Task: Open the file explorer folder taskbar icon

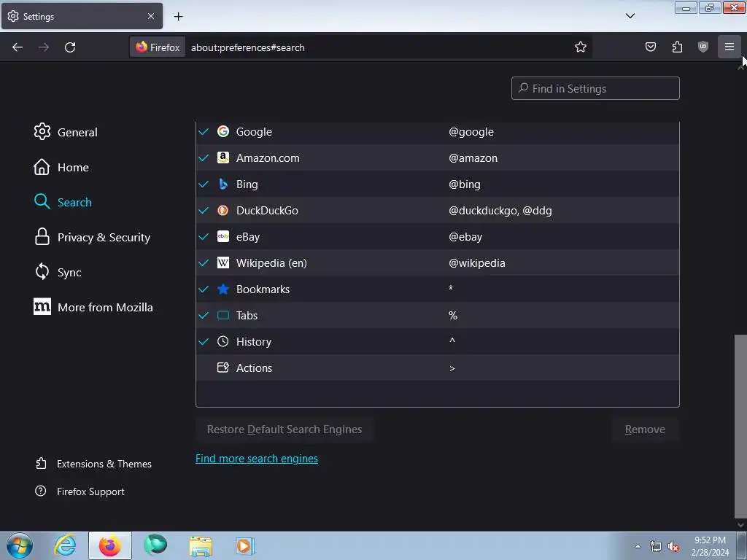Action: coord(201,545)
